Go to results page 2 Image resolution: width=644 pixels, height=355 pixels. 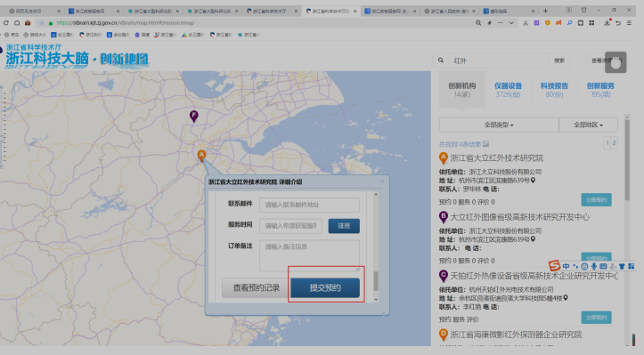[614, 143]
